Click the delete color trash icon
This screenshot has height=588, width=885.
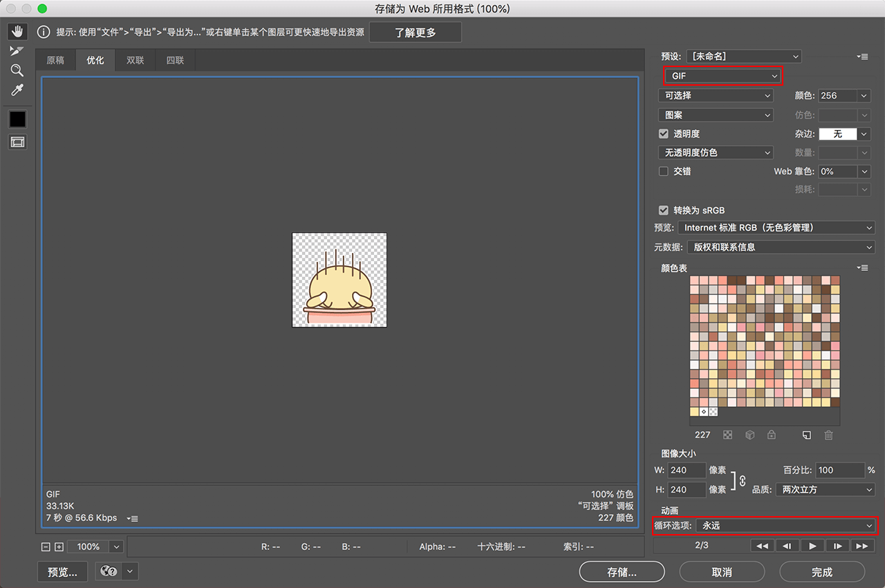[x=828, y=435]
